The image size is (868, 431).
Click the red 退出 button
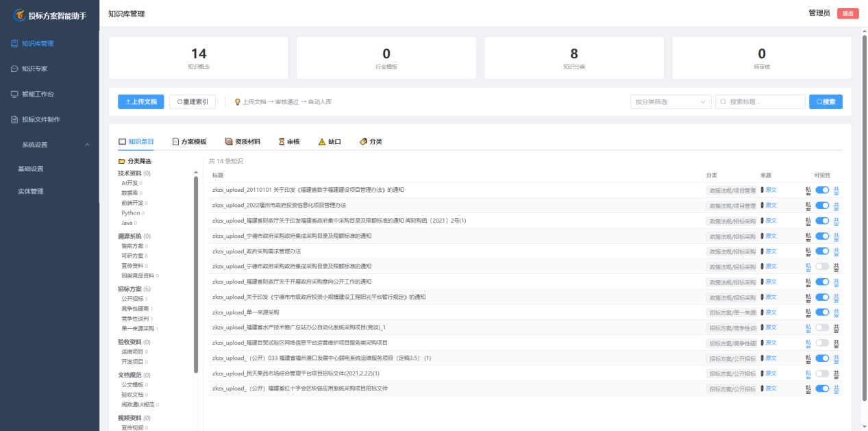pos(848,14)
